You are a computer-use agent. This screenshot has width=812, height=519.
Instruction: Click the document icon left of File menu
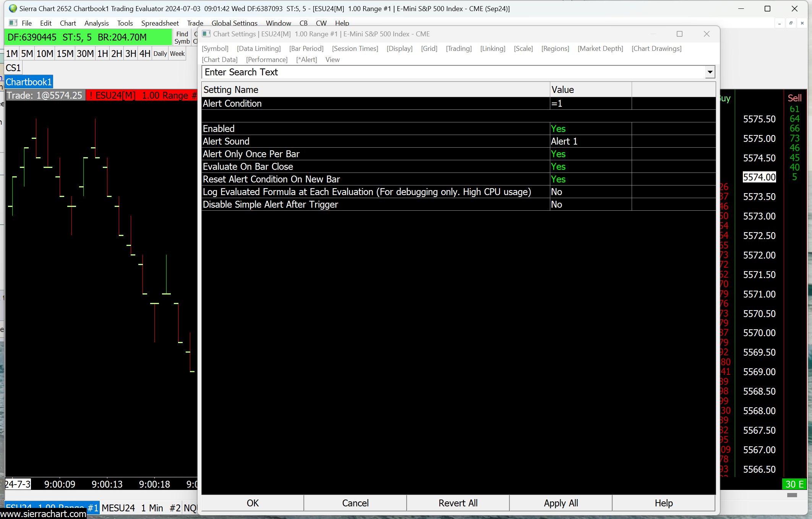point(13,23)
